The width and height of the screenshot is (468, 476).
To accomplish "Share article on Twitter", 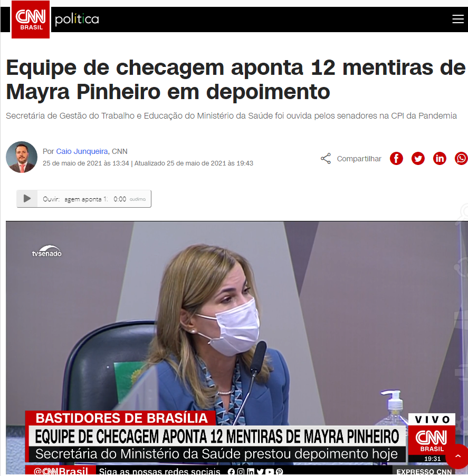I will tap(418, 159).
